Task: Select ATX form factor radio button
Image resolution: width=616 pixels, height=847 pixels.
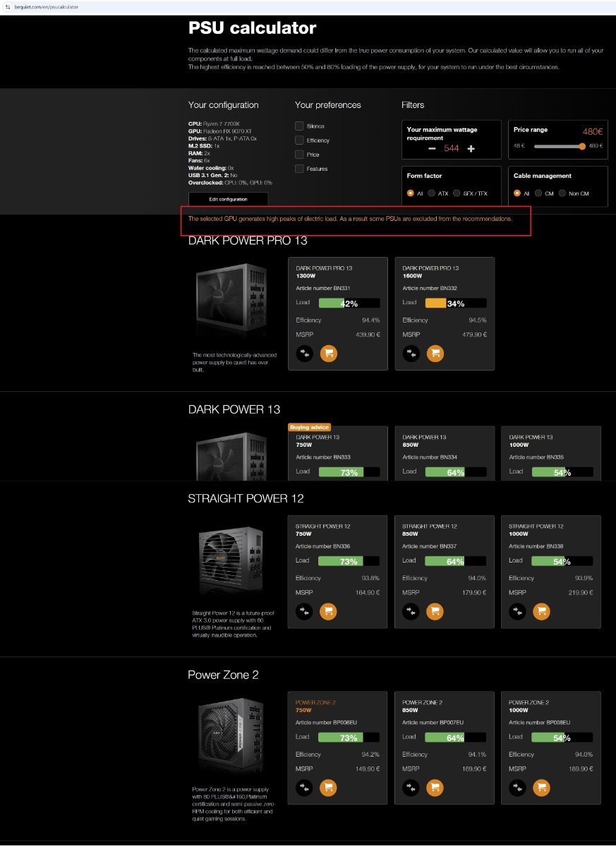Action: point(431,193)
